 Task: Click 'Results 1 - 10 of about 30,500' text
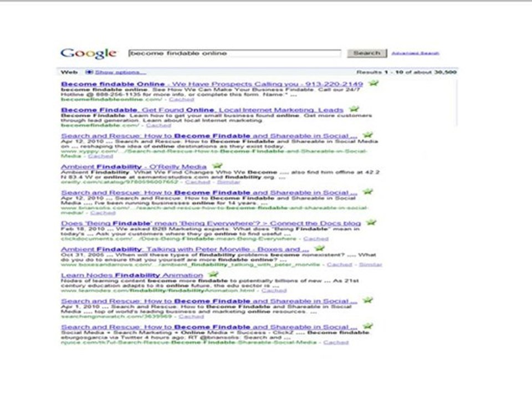click(x=406, y=72)
